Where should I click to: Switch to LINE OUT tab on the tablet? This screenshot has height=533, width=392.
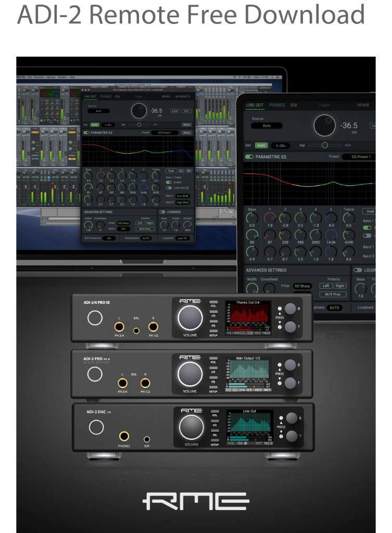click(x=255, y=105)
